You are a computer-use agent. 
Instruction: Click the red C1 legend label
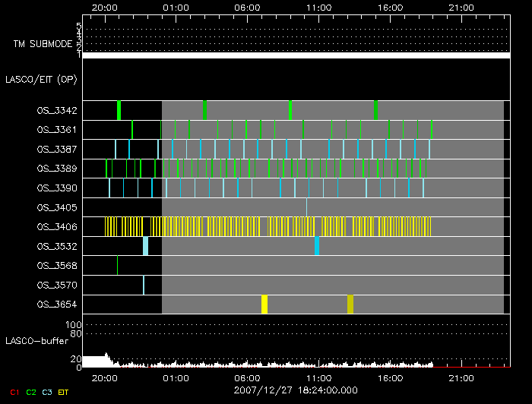(x=14, y=392)
